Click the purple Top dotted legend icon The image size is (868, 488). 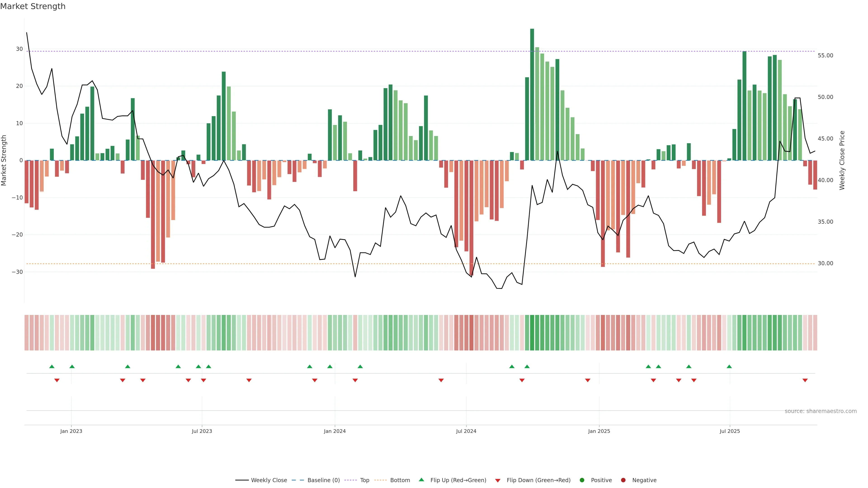(x=351, y=480)
